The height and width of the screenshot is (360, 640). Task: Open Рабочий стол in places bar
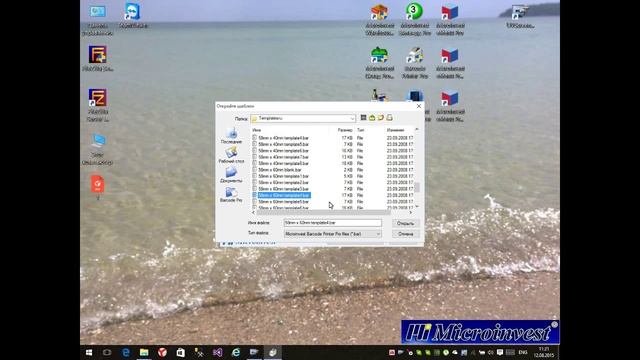[x=231, y=155]
